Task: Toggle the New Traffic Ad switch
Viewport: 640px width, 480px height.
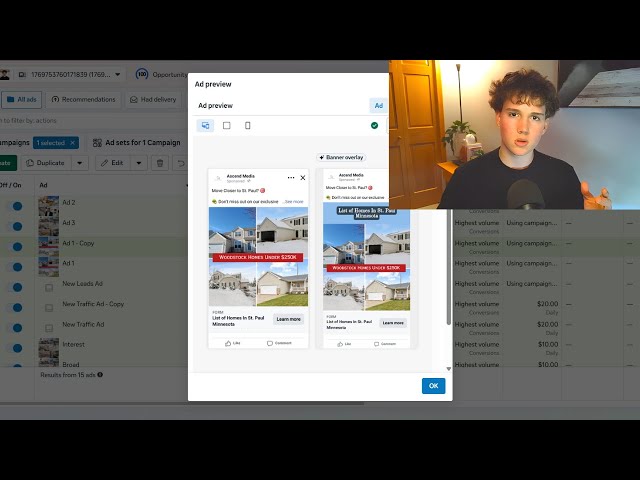Action: 14,328
